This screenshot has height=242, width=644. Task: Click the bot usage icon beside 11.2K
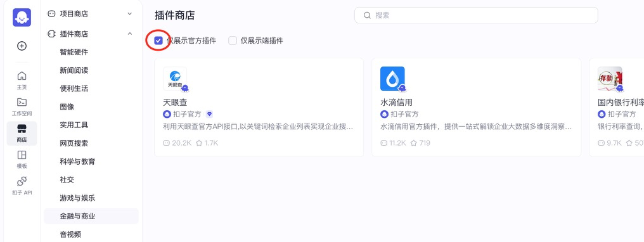tap(384, 143)
